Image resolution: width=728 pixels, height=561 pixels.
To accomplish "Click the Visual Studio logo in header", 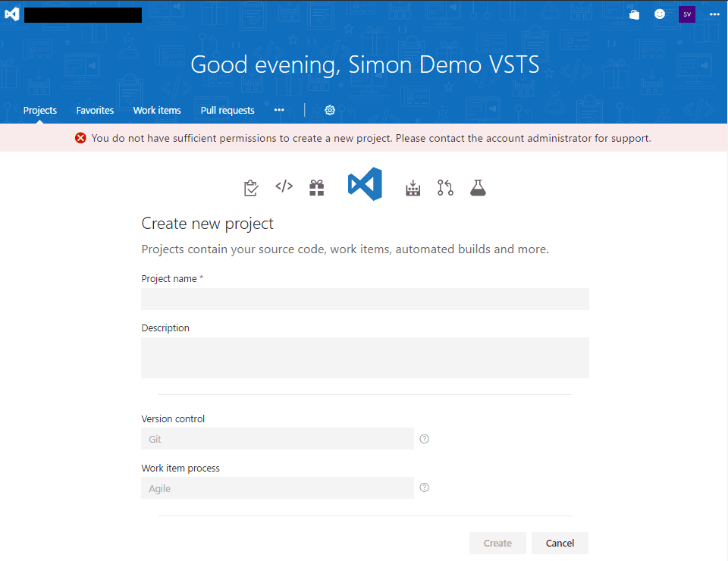I will 12,14.
